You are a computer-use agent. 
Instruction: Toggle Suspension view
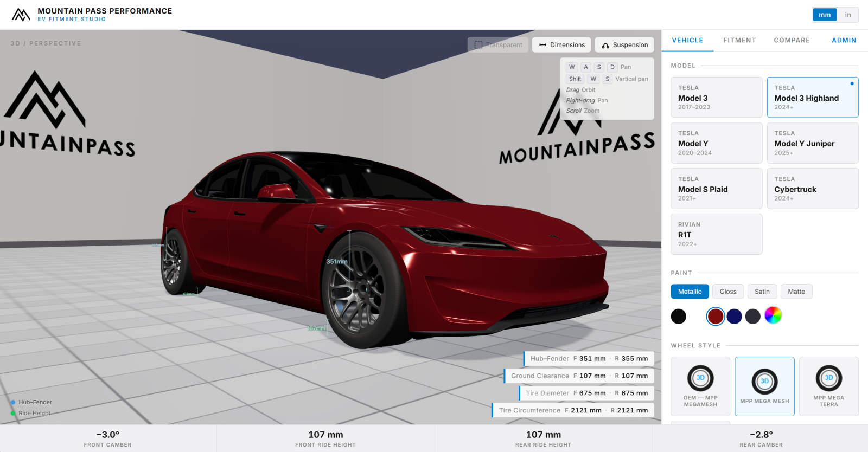click(624, 45)
